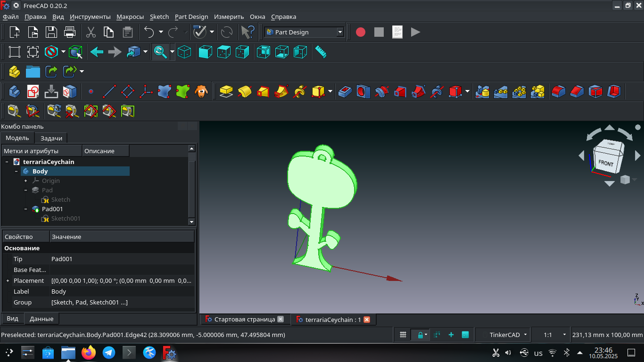Open the TinkerCAD navigation style dropdown

coord(504,335)
